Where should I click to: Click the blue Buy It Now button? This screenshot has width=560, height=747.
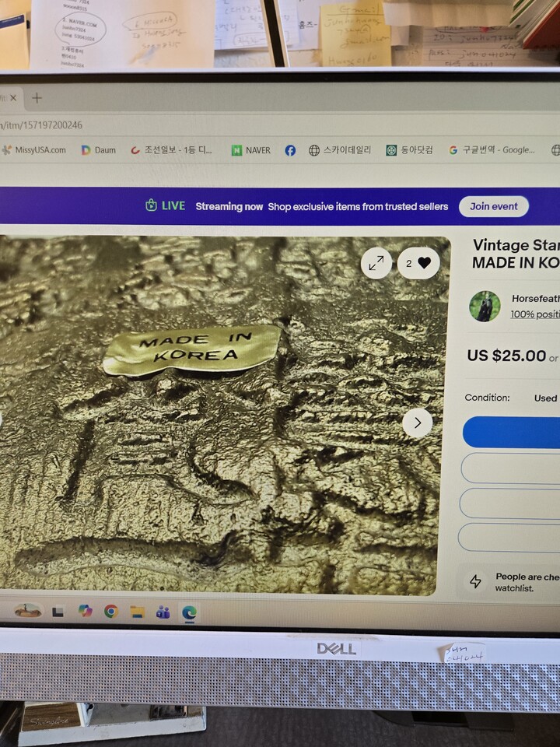click(512, 432)
